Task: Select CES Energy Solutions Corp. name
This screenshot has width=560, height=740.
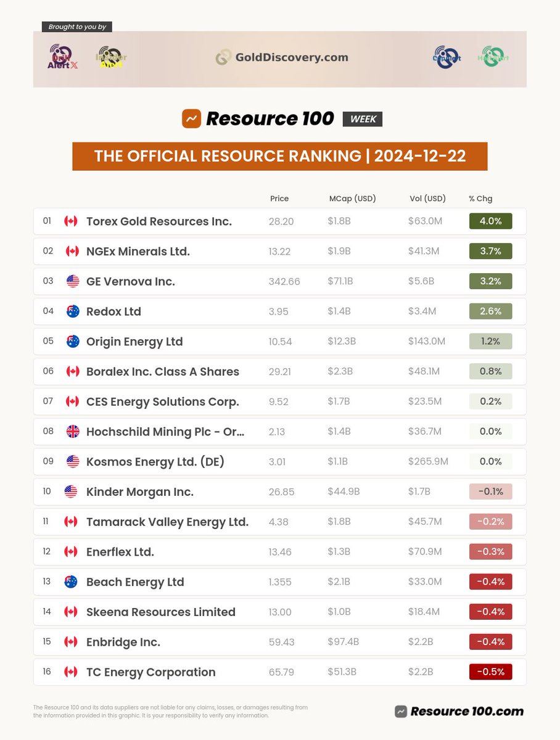Action: pos(163,401)
